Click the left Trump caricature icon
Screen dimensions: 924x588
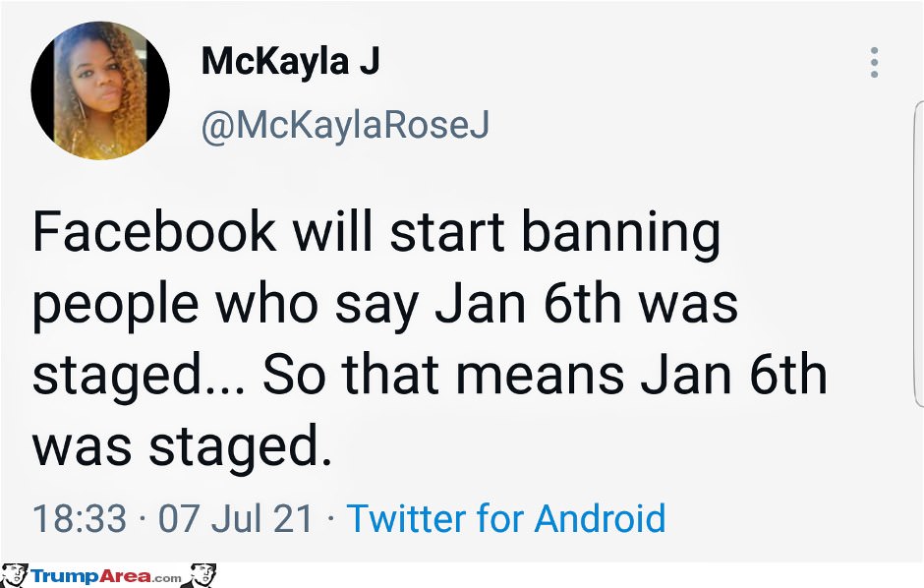pyautogui.click(x=14, y=575)
